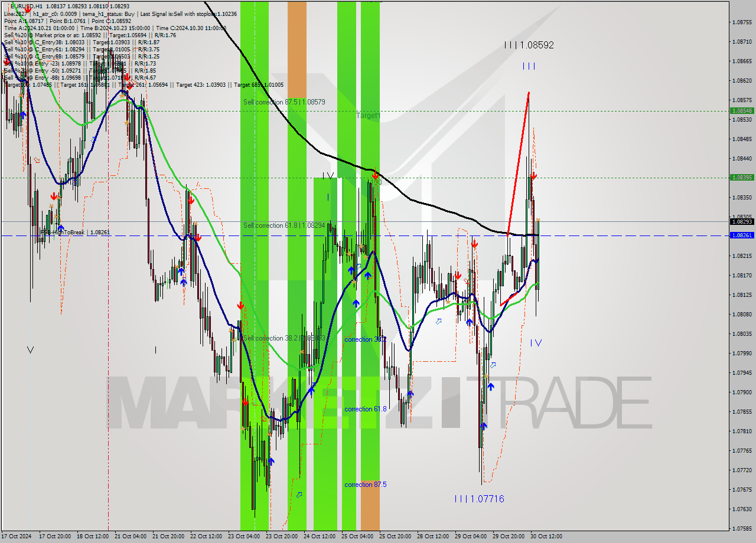Click the 'Time A:2024.10.21 01:00:00' text
Image resolution: width=756 pixels, height=543 pixels.
(x=39, y=28)
